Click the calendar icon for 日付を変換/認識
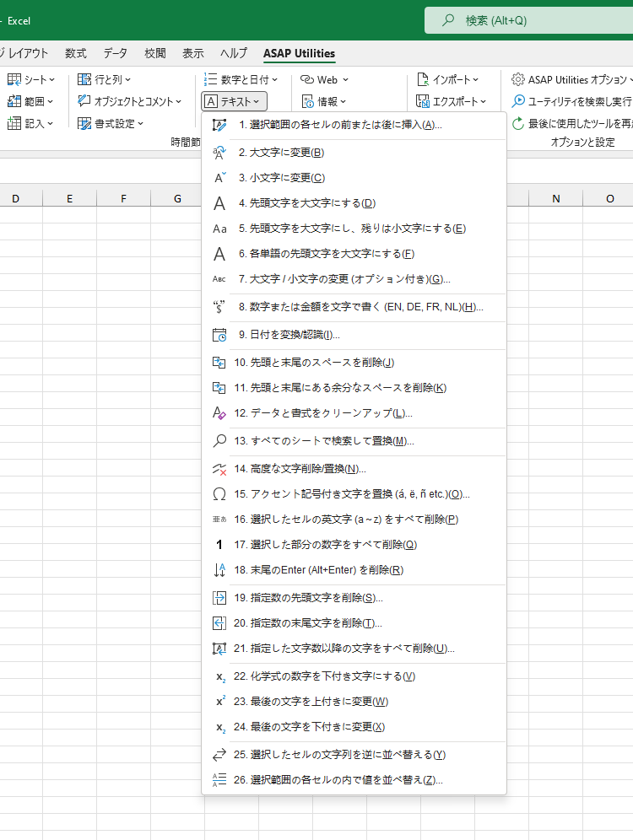Viewport: 633px width, 840px height. pos(219,335)
